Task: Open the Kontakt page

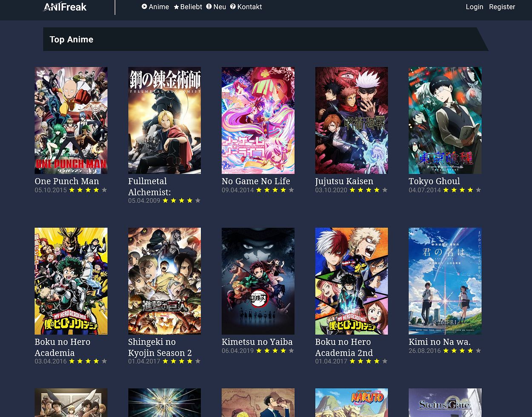Action: pos(249,7)
